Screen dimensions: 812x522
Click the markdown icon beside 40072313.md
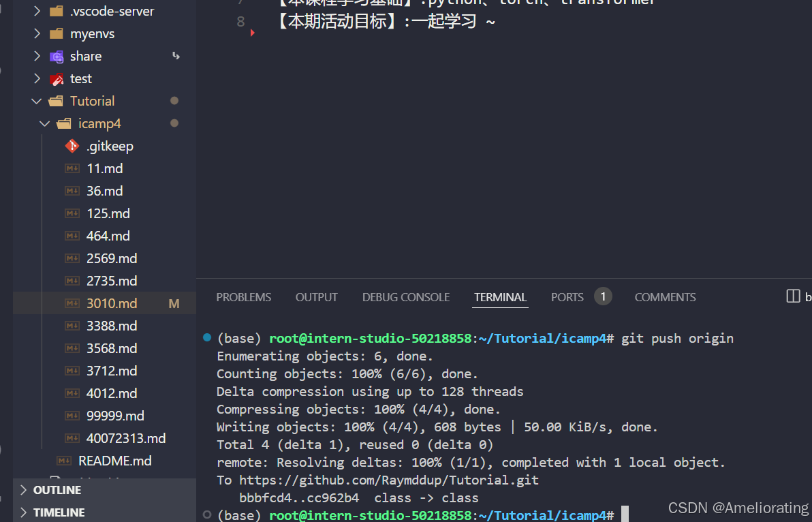(72, 438)
